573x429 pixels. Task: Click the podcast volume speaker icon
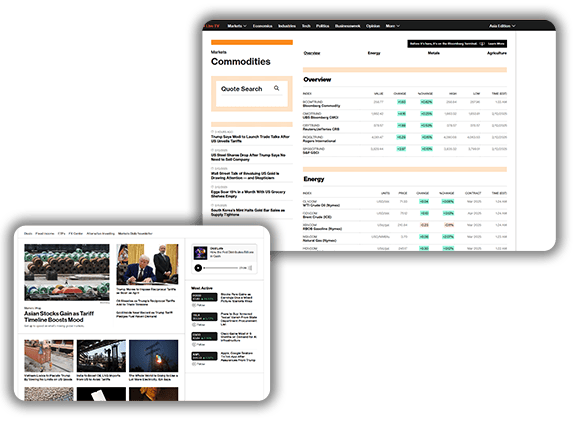click(x=251, y=268)
